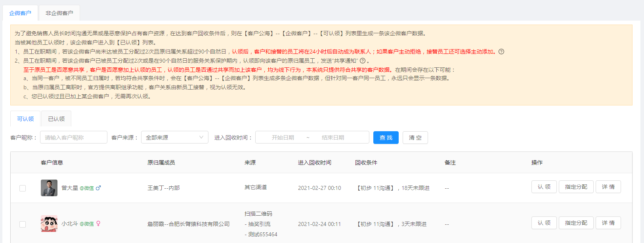Check the checkbox for 曾大星 row

pyautogui.click(x=23, y=188)
